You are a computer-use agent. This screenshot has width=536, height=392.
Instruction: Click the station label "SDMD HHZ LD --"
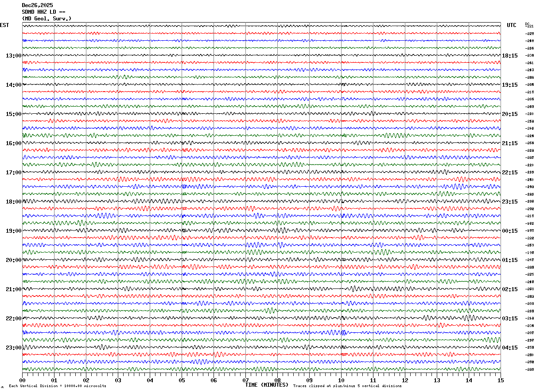tap(44, 12)
